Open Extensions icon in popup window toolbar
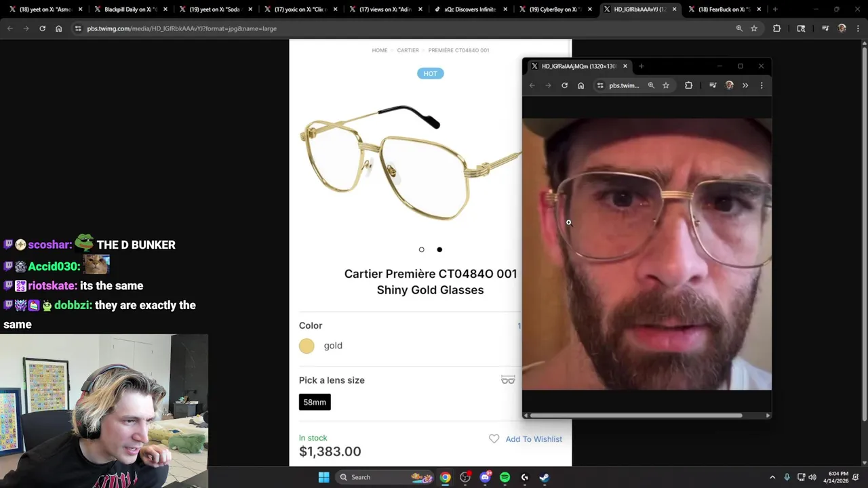 click(x=688, y=85)
